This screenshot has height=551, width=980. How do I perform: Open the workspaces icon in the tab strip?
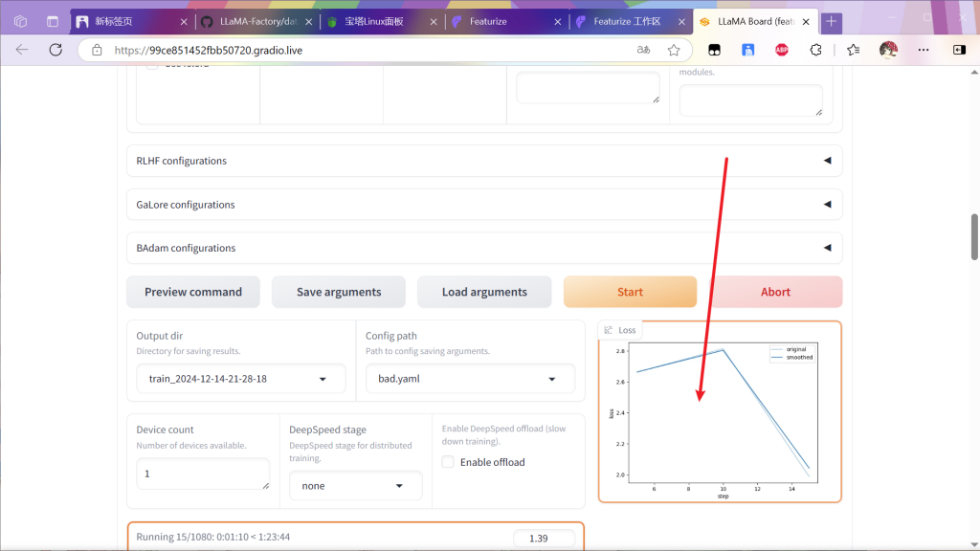21,22
